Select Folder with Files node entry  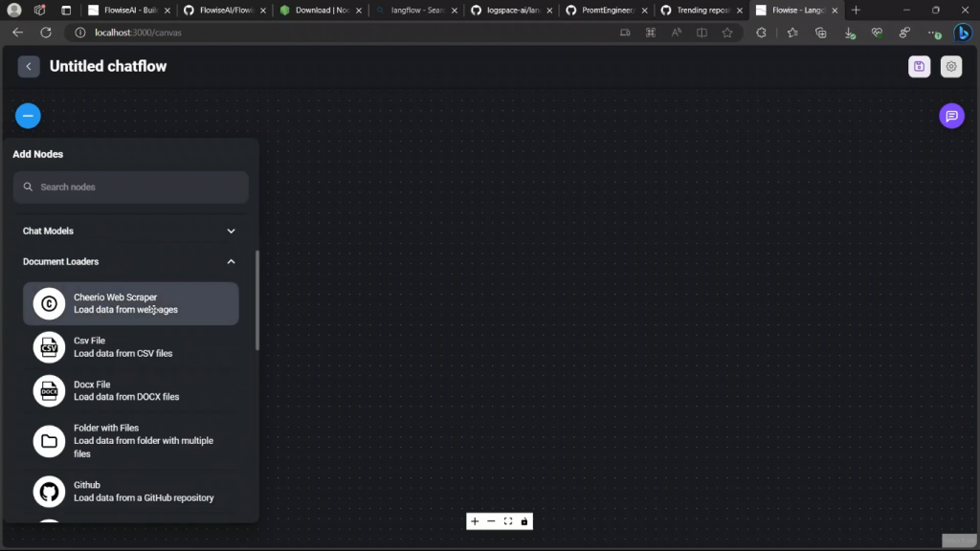(130, 441)
